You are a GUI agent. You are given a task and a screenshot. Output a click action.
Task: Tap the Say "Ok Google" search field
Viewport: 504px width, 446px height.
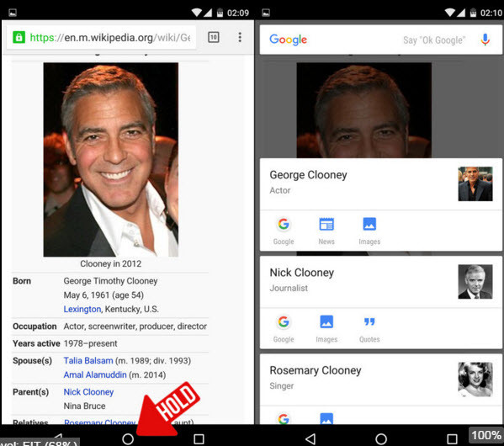click(x=434, y=40)
